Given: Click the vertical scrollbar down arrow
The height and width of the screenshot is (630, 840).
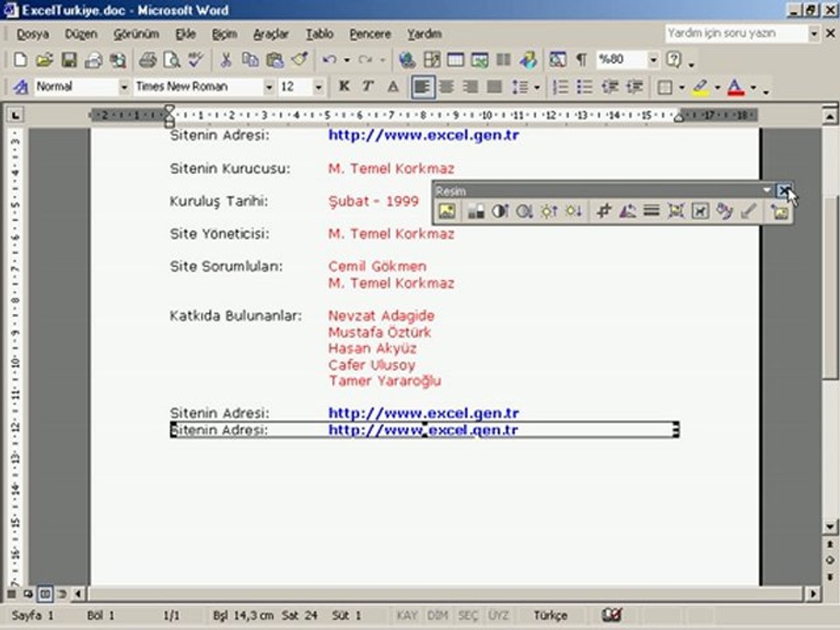Looking at the screenshot, I should [830, 527].
